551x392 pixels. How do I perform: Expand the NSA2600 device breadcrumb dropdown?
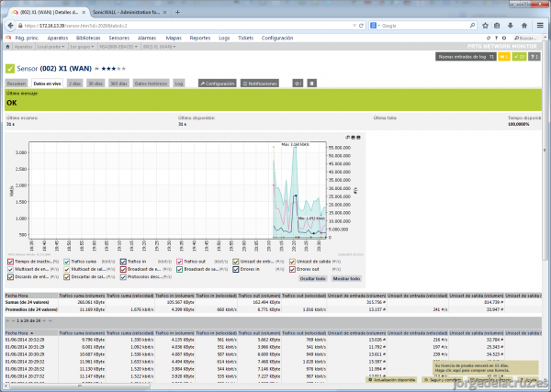(x=118, y=47)
